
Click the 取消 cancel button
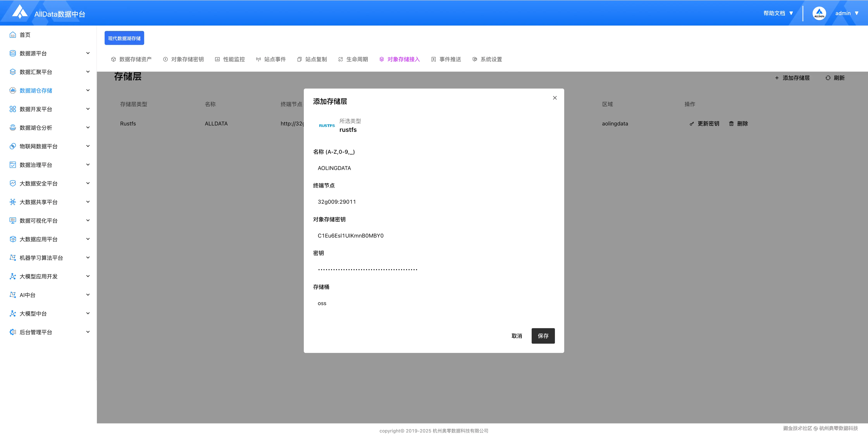pos(517,336)
